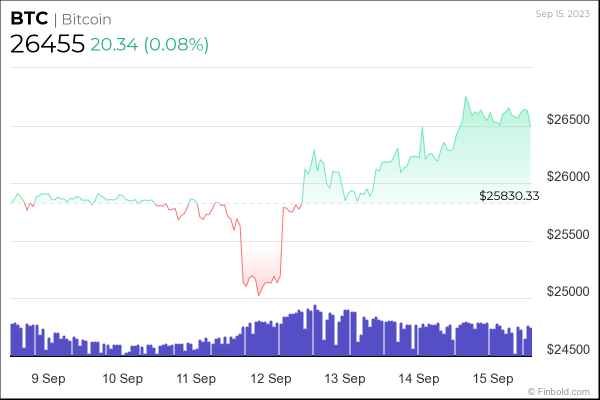
Task: Select 9 Sep on the time axis
Action: pos(48,379)
